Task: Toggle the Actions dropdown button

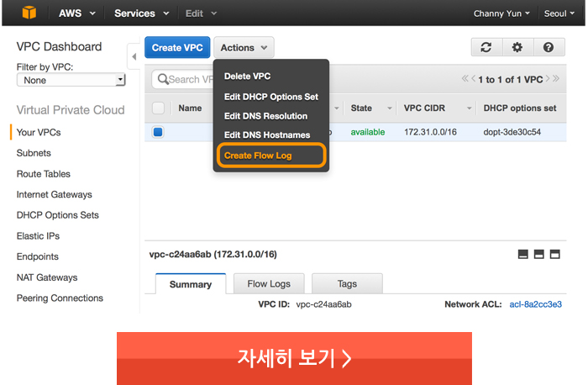Action: pyautogui.click(x=244, y=48)
